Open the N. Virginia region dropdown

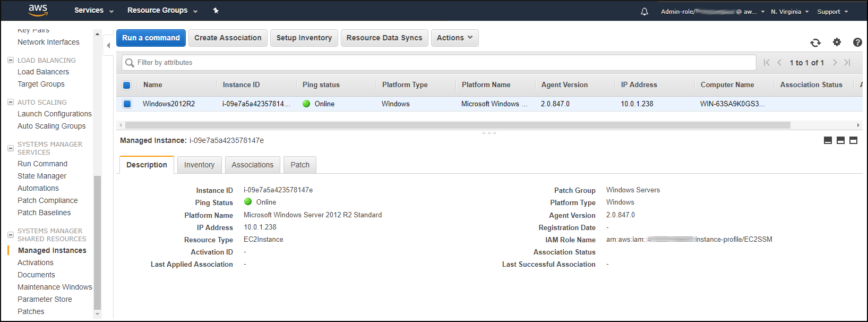point(790,12)
